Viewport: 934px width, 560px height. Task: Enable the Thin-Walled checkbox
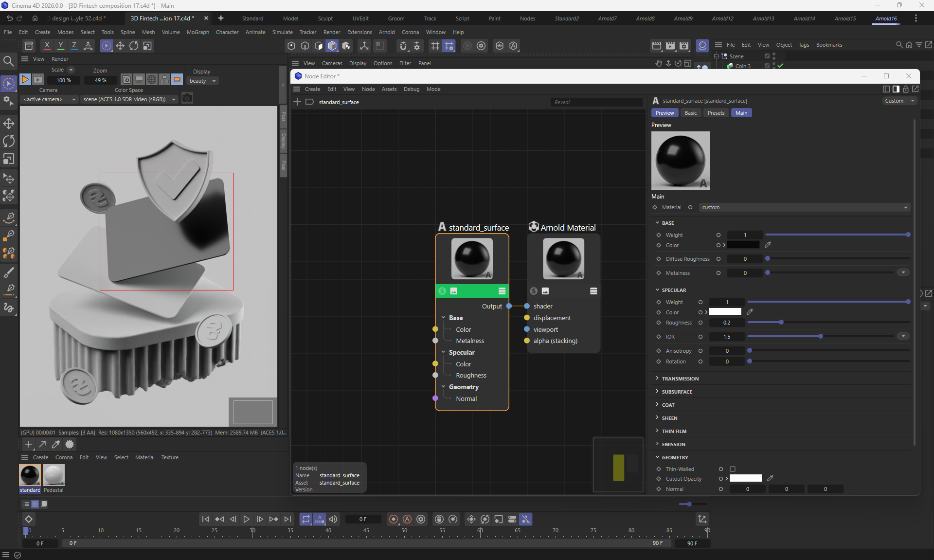pos(733,469)
